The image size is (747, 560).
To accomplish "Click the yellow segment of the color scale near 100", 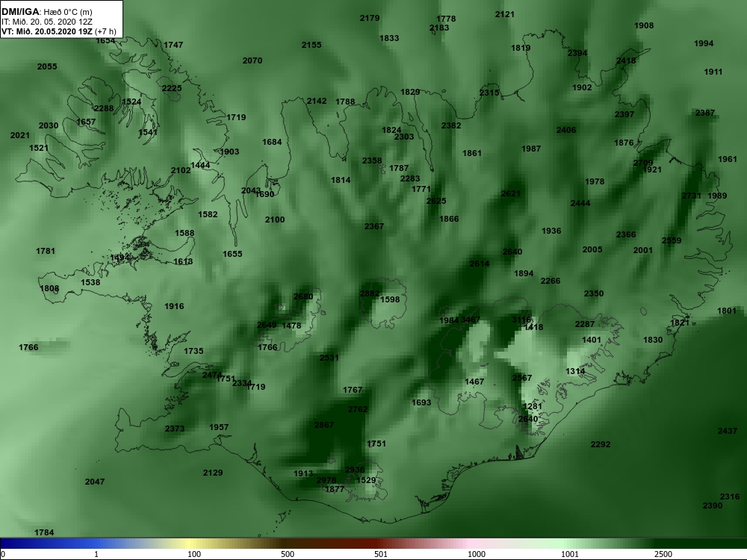I will pyautogui.click(x=190, y=544).
